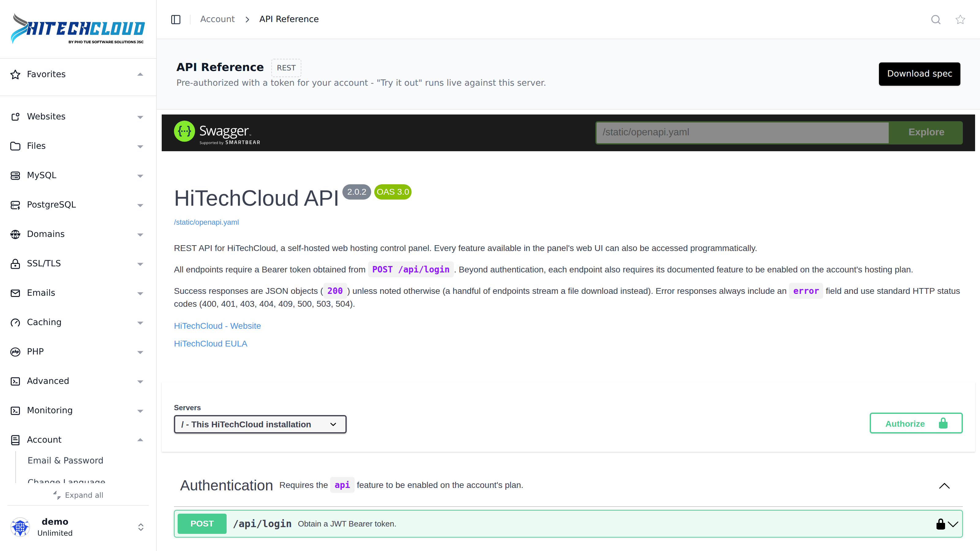980x551 pixels.
Task: Collapse the Favorites section
Action: click(x=140, y=74)
